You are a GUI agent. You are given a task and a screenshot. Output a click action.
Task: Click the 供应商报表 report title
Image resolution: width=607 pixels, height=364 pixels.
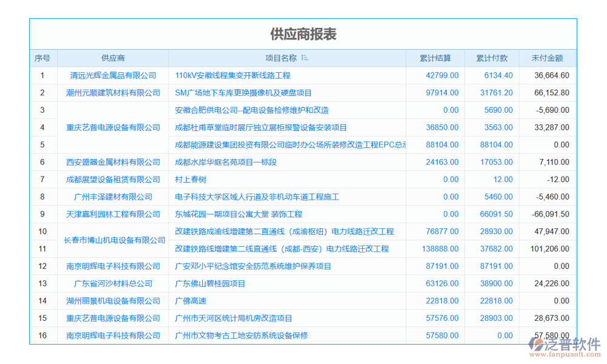[x=303, y=35]
